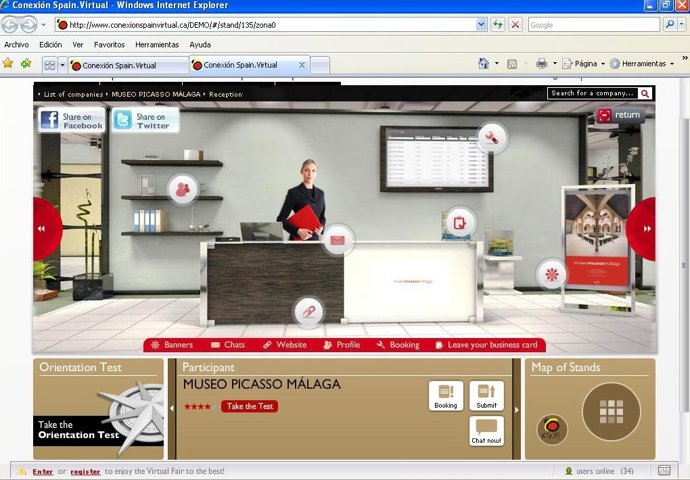Click the envelope icon on reception desk

point(337,240)
